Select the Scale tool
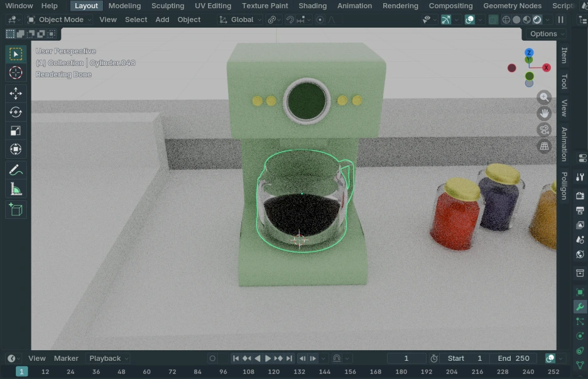The image size is (588, 379). 16,131
